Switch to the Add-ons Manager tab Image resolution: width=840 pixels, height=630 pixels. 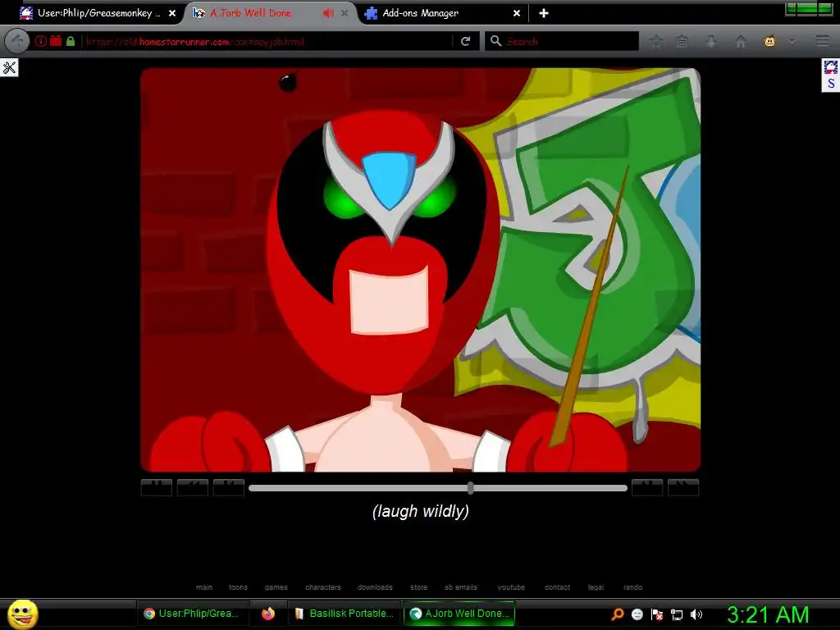[420, 13]
